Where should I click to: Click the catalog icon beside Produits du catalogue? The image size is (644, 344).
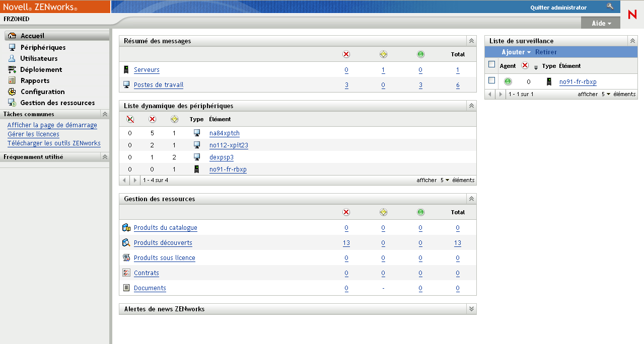coord(126,228)
